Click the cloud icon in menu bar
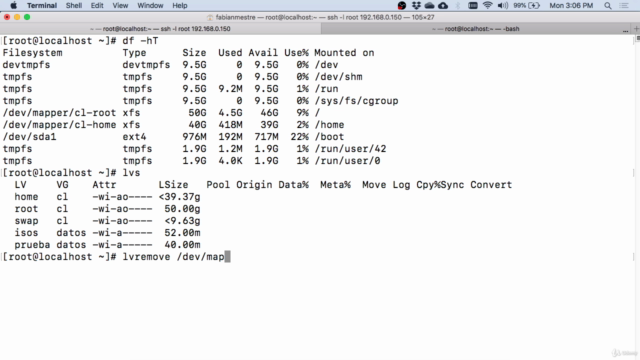Viewport: 640px width, 360px height. [429, 5]
